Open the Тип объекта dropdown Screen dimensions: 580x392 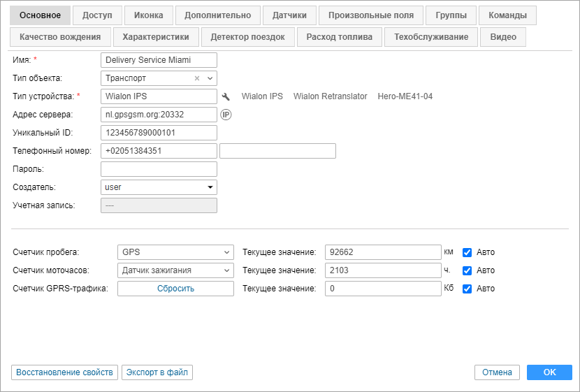[211, 78]
